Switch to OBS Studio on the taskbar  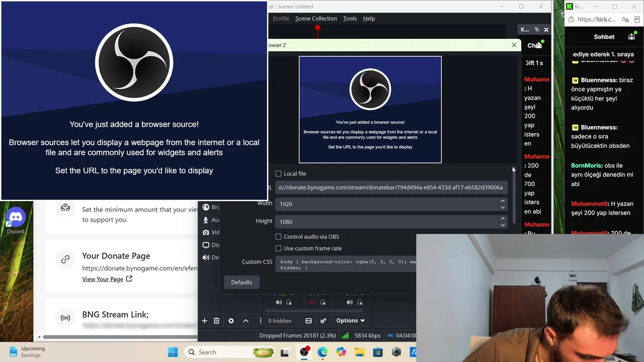coord(304,352)
